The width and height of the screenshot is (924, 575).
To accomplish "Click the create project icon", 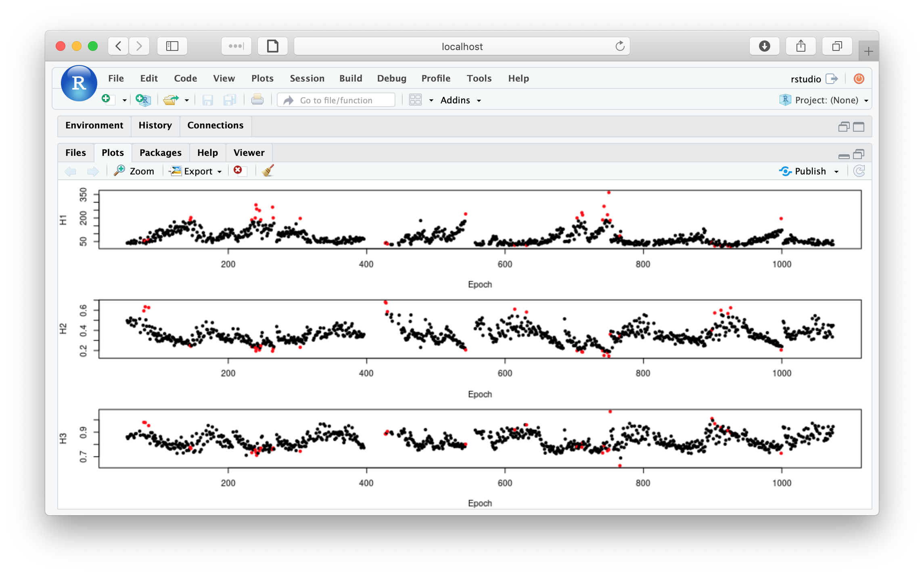I will [143, 100].
